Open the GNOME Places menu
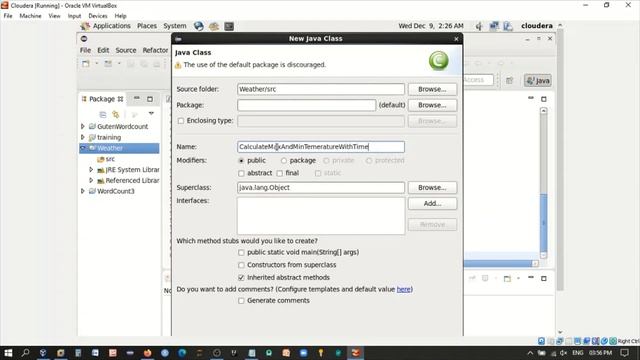The image size is (640, 360). tap(147, 26)
